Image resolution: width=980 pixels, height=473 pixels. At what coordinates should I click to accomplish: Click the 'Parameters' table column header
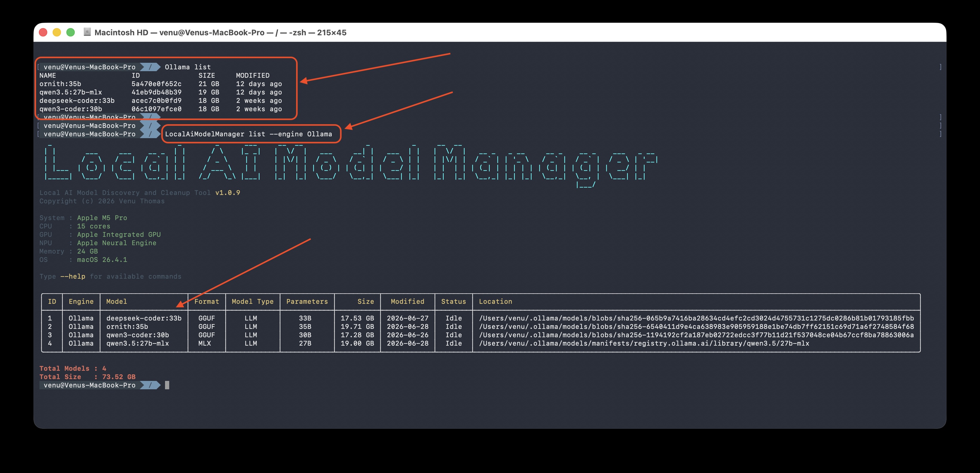pos(307,301)
